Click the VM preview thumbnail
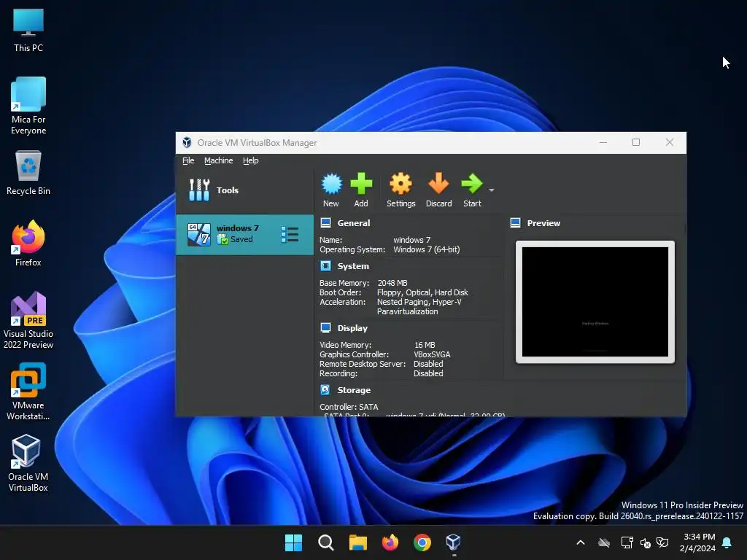 coord(595,302)
